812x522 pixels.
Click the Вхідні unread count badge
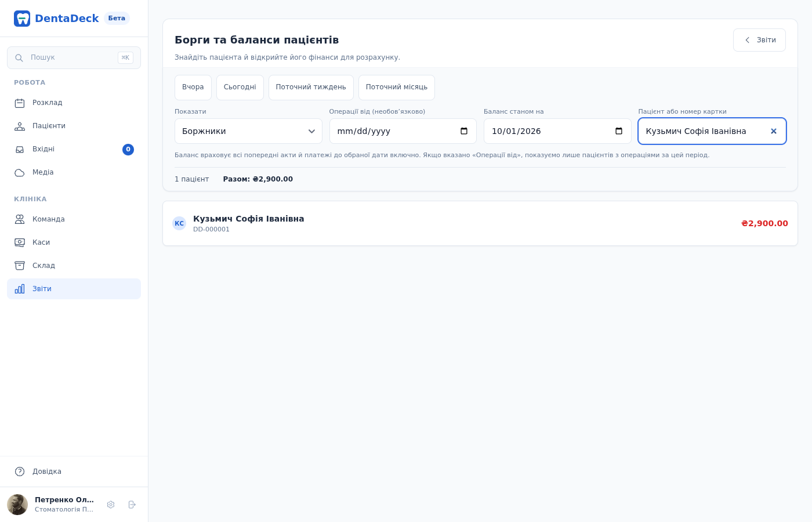point(128,150)
